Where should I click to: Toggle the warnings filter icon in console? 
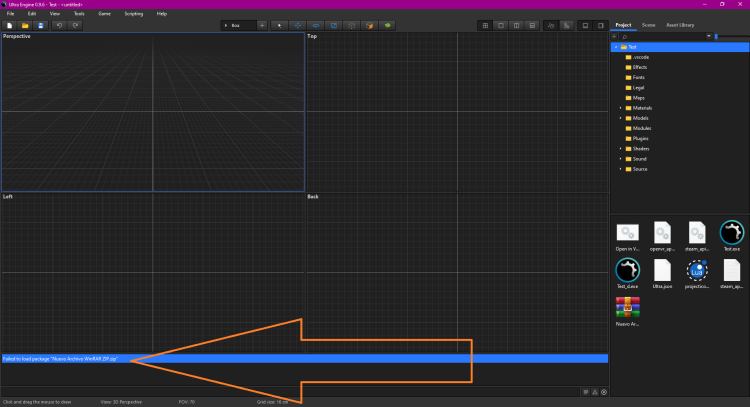(595, 391)
